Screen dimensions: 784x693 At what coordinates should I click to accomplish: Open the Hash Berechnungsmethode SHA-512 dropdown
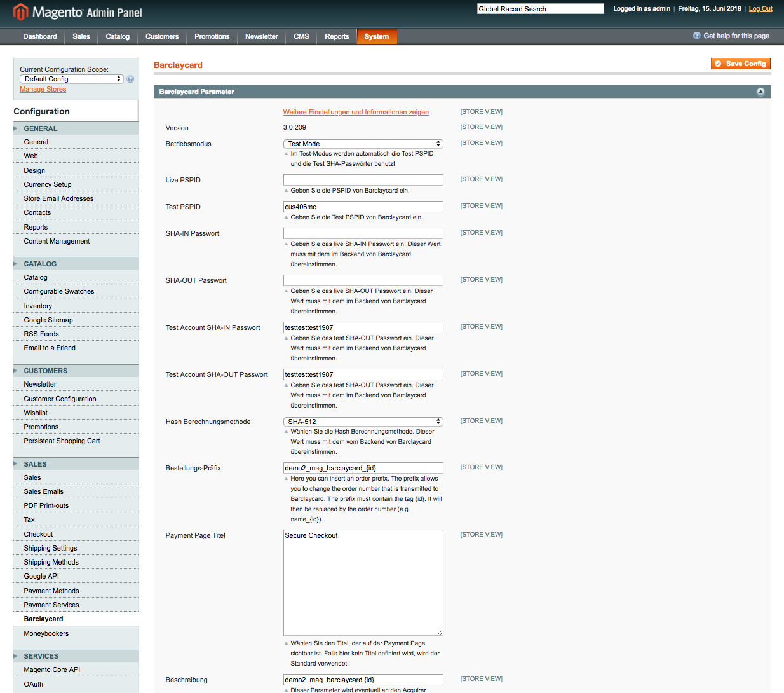363,422
